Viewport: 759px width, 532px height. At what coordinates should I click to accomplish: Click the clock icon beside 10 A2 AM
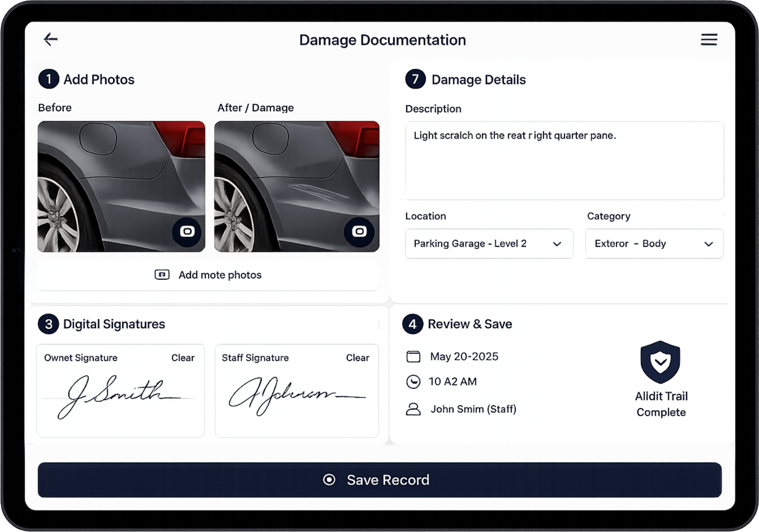[x=413, y=382]
